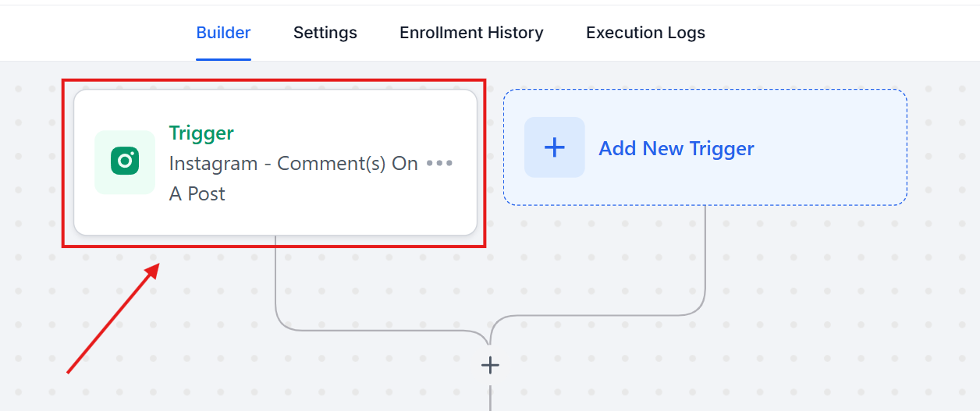
Task: Select the green Trigger heading
Action: pos(201,133)
